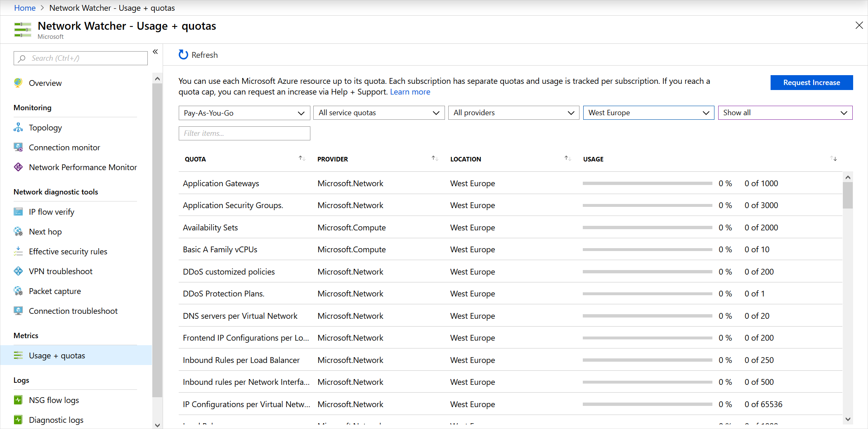Select the Application Security Groups row
Image resolution: width=868 pixels, height=429 pixels.
click(511, 205)
